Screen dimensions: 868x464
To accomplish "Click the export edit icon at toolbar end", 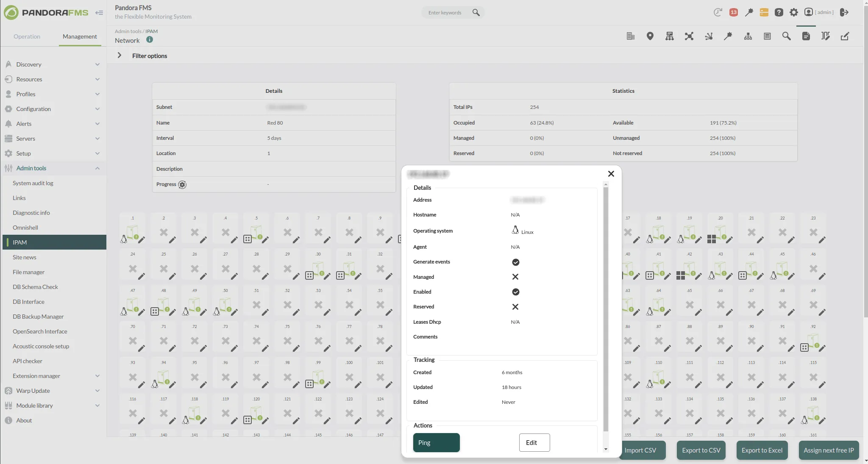I will [x=845, y=36].
